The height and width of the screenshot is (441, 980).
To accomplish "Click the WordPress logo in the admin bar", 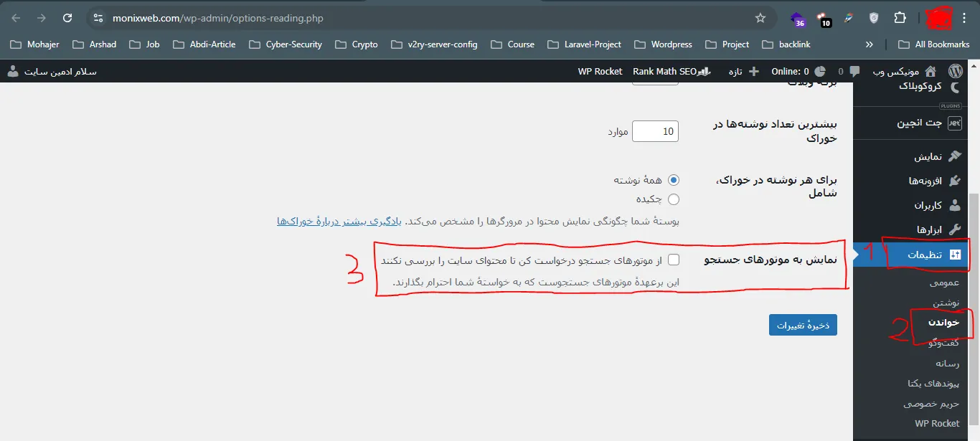I will click(x=955, y=71).
